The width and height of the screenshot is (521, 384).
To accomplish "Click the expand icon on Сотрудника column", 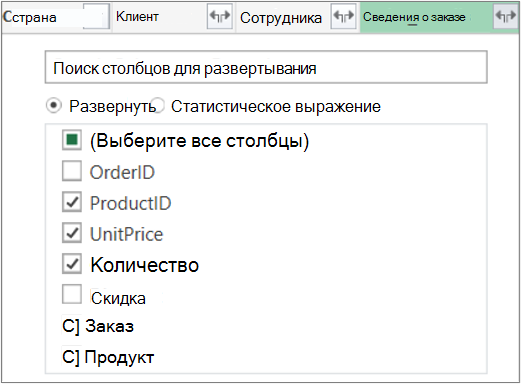I will [x=343, y=16].
